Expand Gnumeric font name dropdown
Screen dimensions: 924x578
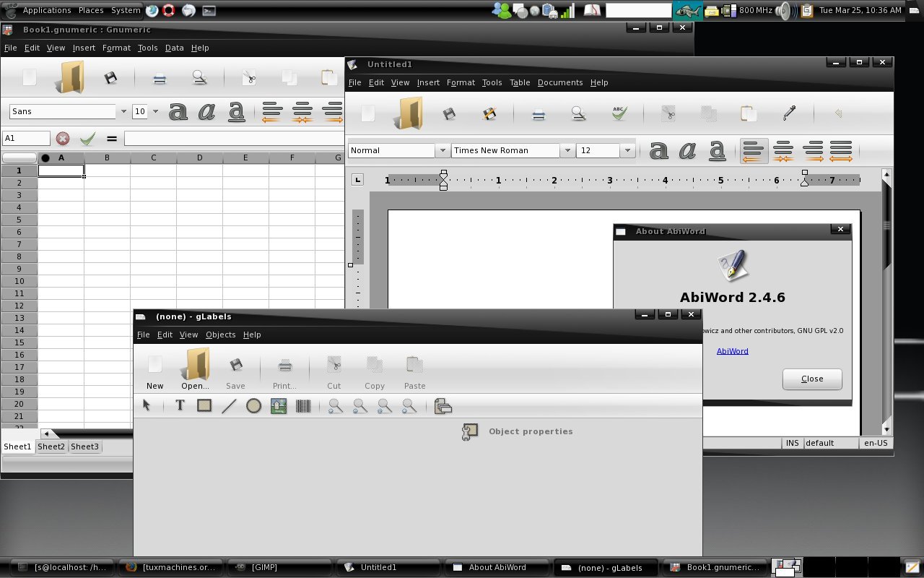(123, 111)
